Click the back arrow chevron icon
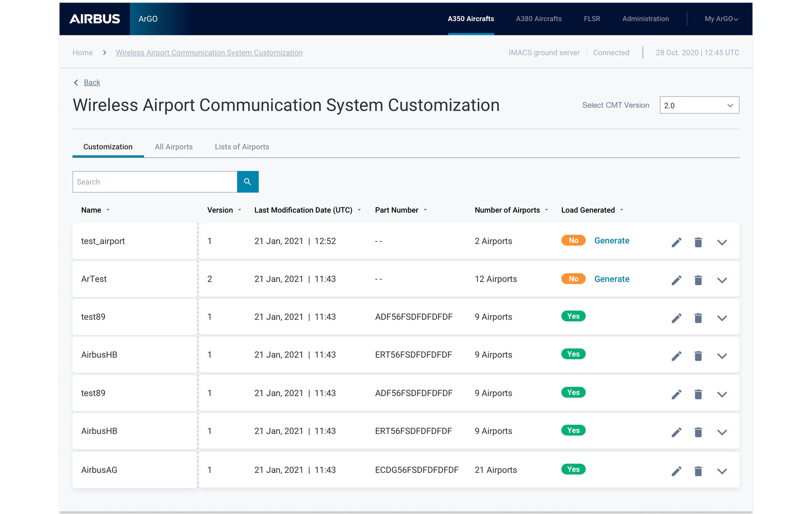Image resolution: width=812 pixels, height=514 pixels. click(76, 83)
